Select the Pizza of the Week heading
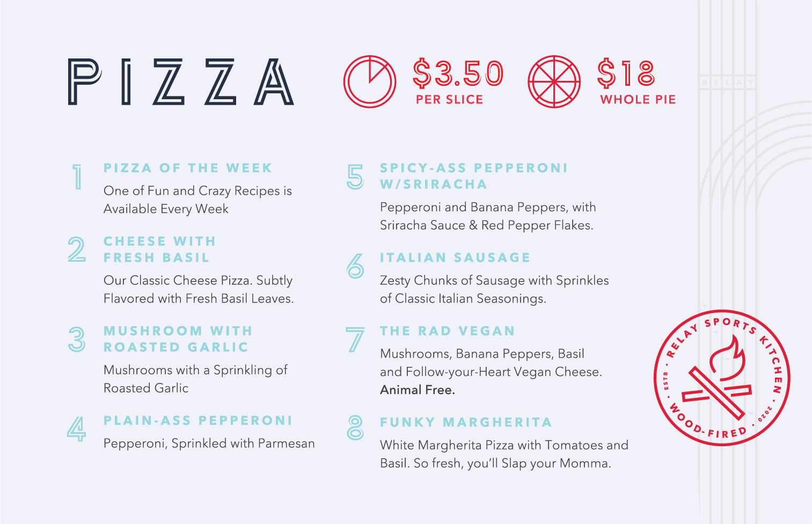 pyautogui.click(x=188, y=168)
